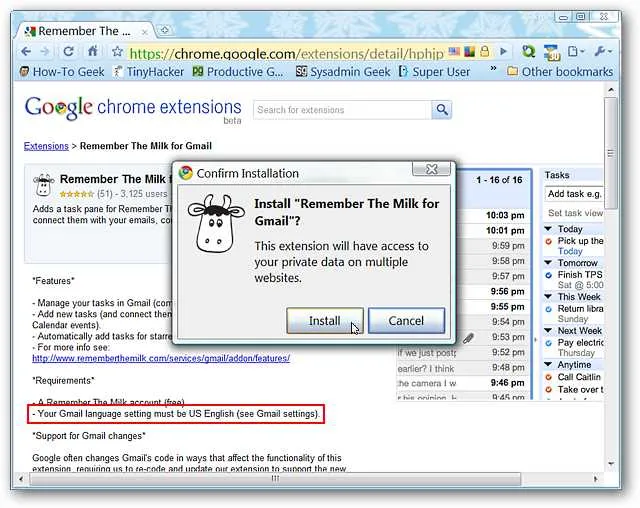Click the 9:46 pm email row
The width and height of the screenshot is (640, 508).
463,383
